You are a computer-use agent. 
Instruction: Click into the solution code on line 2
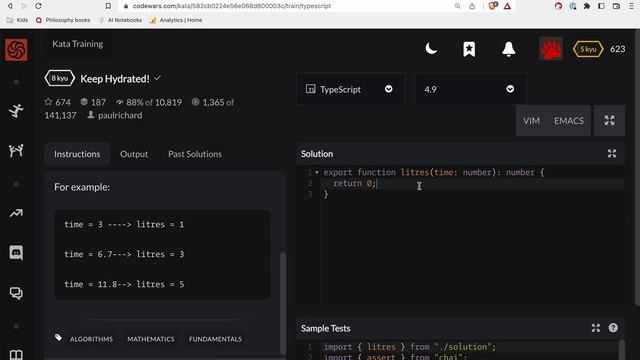(473, 183)
